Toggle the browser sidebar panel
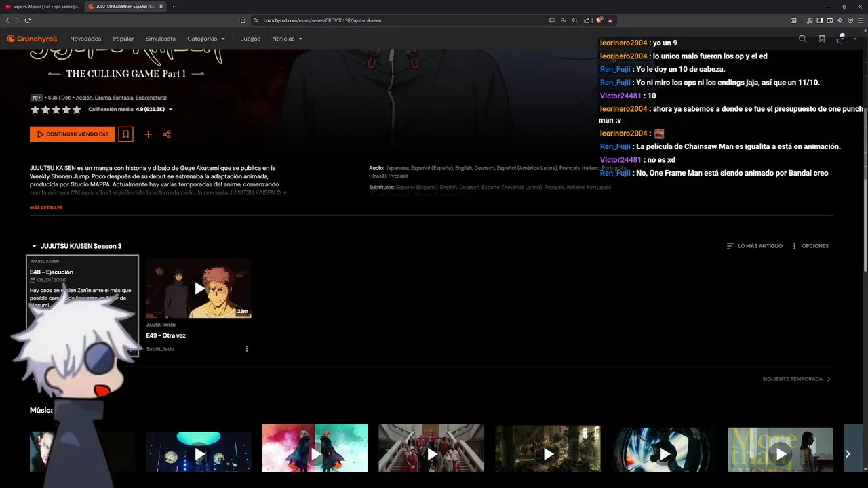 click(x=820, y=20)
